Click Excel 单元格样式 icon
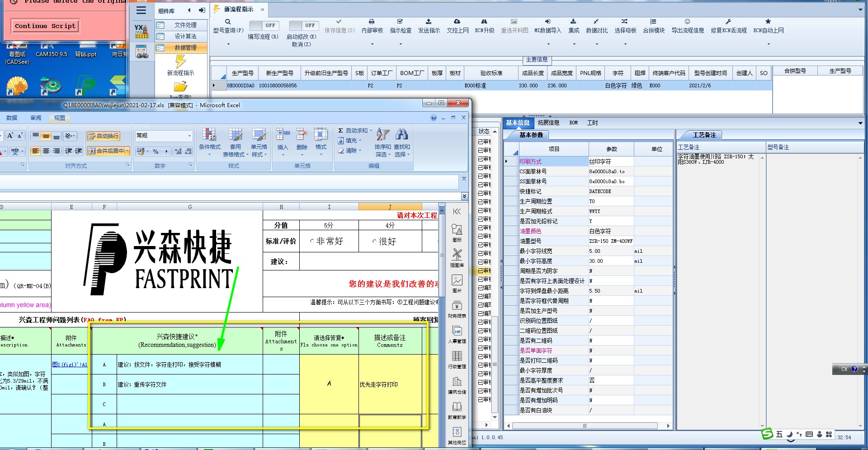The image size is (868, 450). pyautogui.click(x=259, y=135)
